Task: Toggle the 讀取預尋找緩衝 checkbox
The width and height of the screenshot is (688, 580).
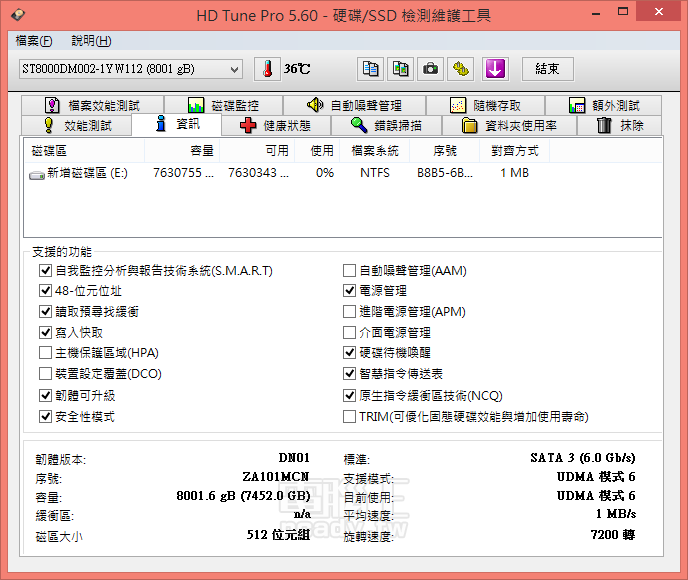Action: (x=46, y=311)
